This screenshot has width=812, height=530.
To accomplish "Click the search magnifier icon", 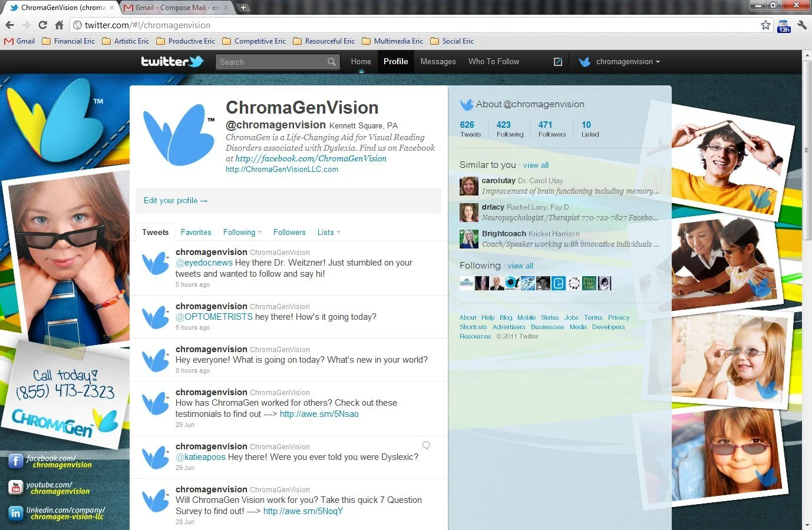I will 332,62.
